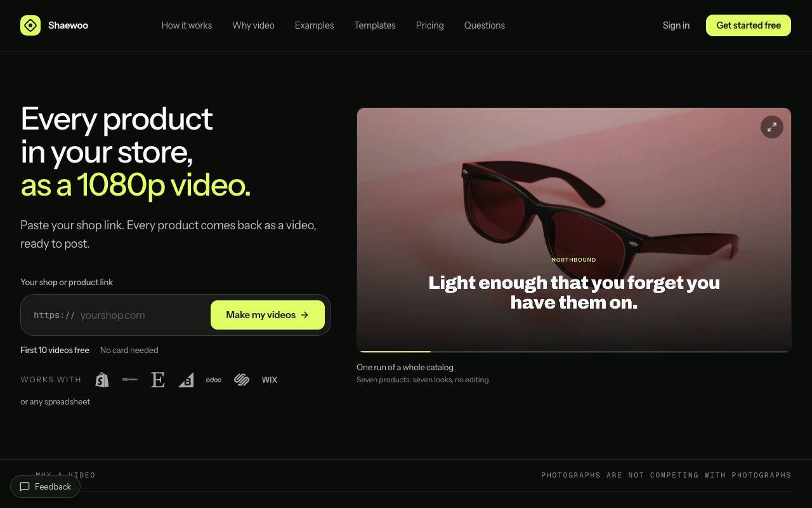Open Templates from the top navigation

(375, 25)
